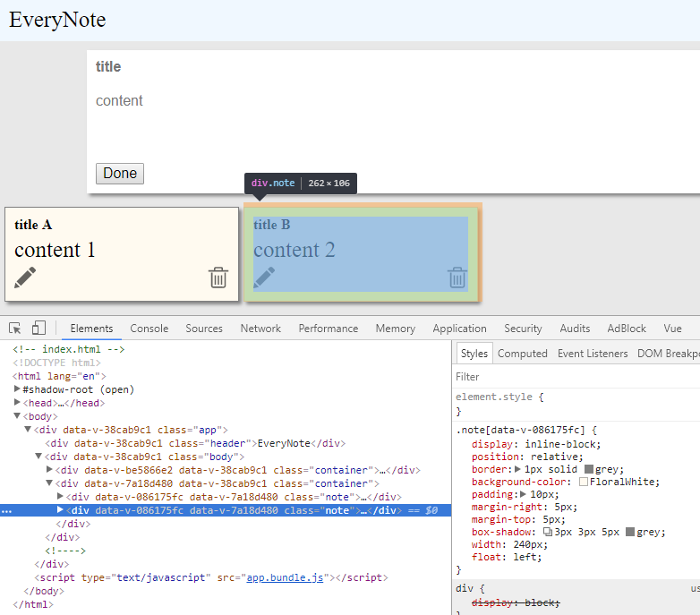Click the element.style rule block
The width and height of the screenshot is (700, 615).
576,404
